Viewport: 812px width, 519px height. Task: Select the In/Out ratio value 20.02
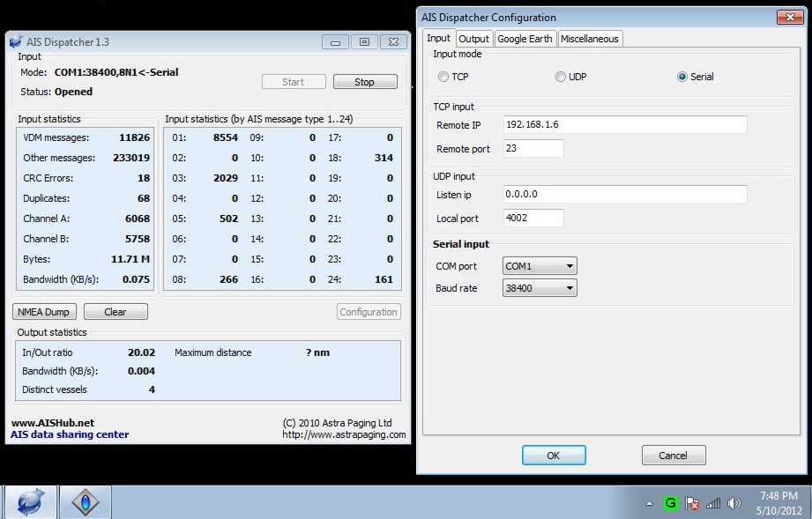[141, 352]
